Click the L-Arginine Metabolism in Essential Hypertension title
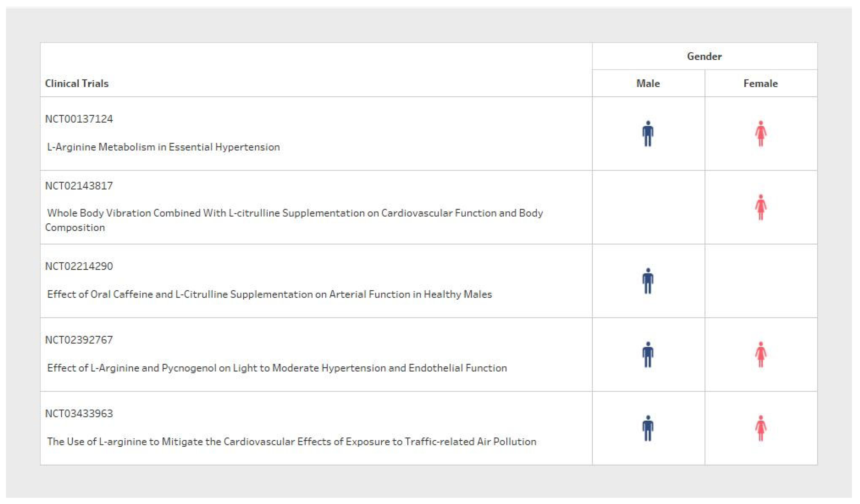The height and width of the screenshot is (504, 860). click(163, 147)
